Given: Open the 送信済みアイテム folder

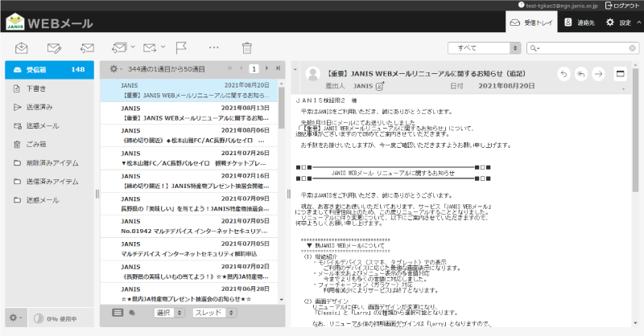Looking at the screenshot, I should [49, 182].
